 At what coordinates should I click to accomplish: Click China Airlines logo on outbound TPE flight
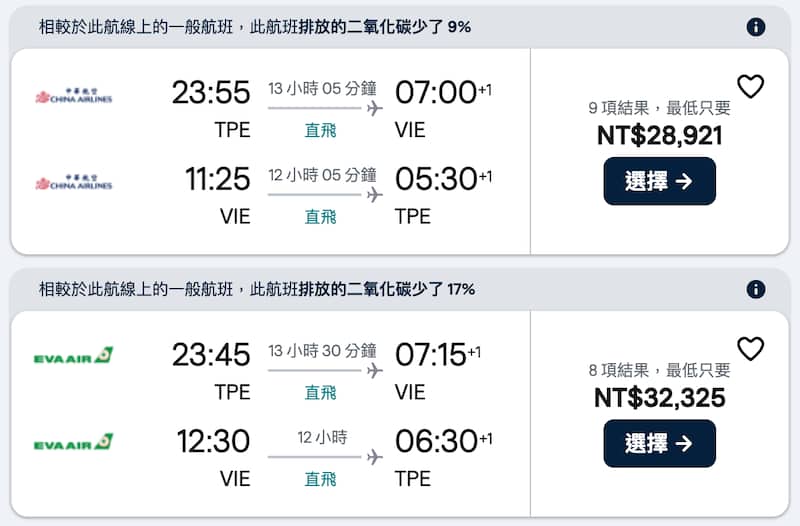pos(74,97)
